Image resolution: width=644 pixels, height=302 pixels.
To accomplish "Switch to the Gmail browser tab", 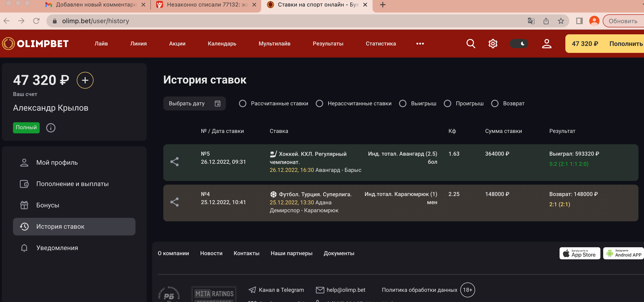I will (93, 4).
